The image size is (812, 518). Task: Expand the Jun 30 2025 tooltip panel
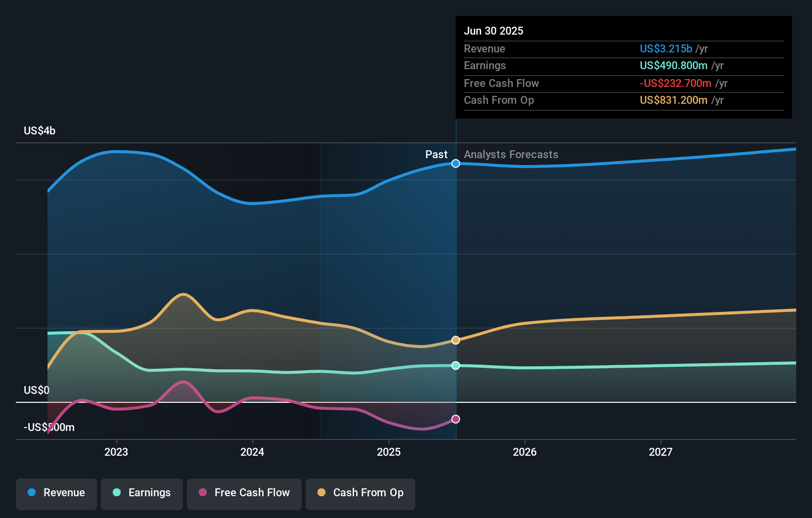coord(624,31)
